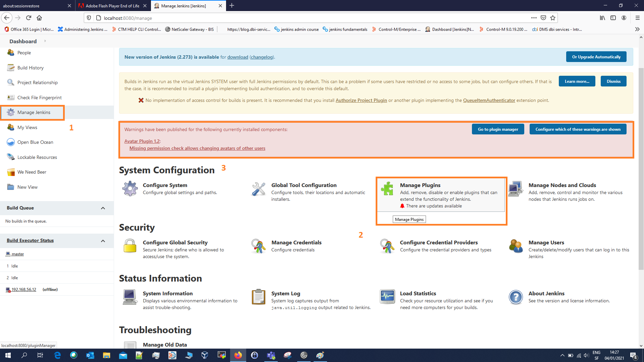644x362 pixels.
Task: Click the System Log clipboard icon
Action: [259, 297]
